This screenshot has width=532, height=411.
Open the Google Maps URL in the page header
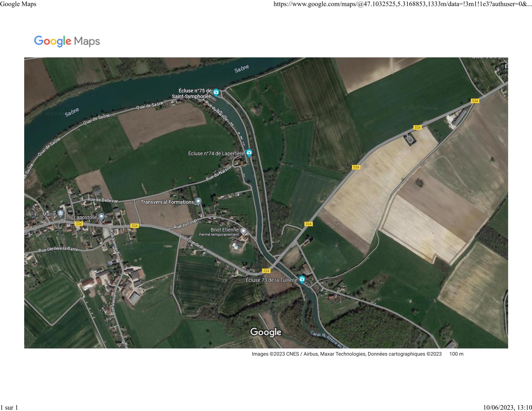[x=402, y=4]
